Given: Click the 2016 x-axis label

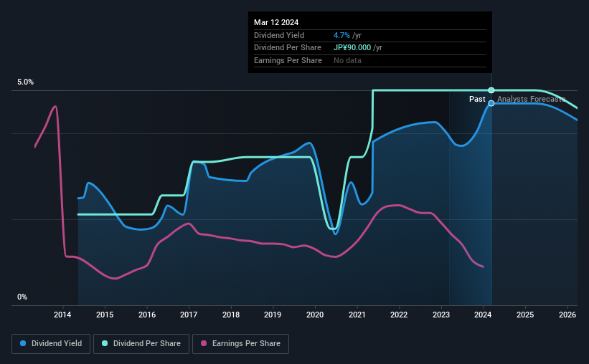Looking at the screenshot, I should (147, 315).
